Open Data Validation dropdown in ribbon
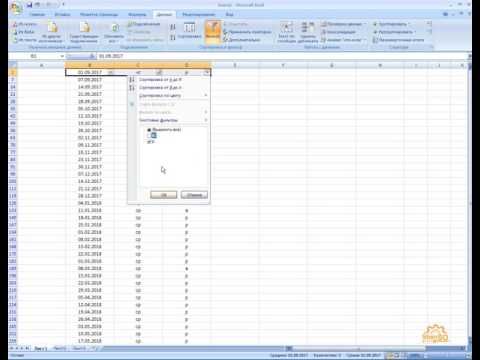Screen dimensions: 480x360 (x=366, y=24)
